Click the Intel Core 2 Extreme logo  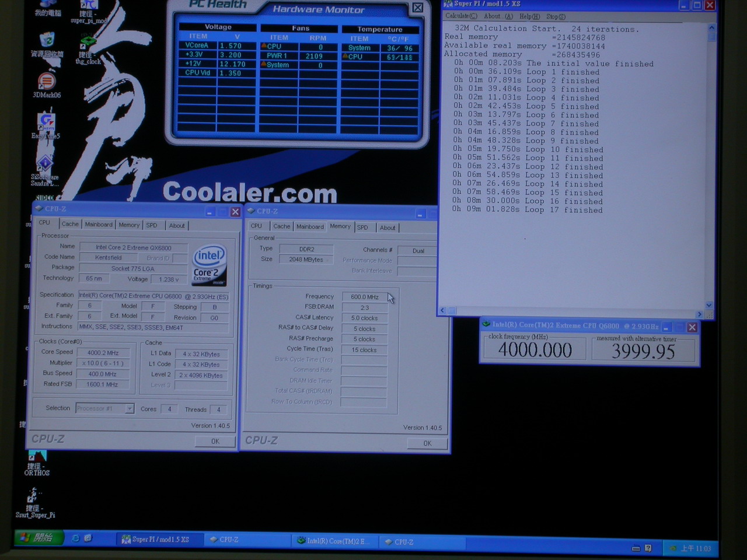(x=210, y=265)
